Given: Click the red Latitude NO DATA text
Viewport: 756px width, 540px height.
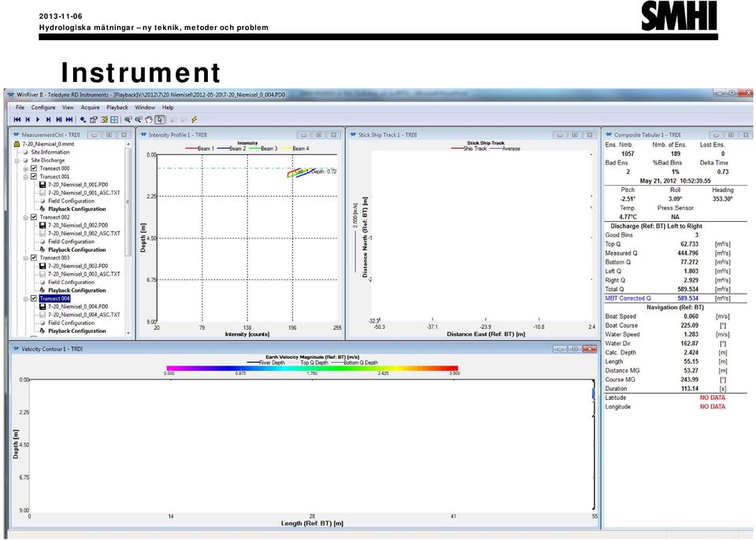Looking at the screenshot, I should (x=712, y=398).
